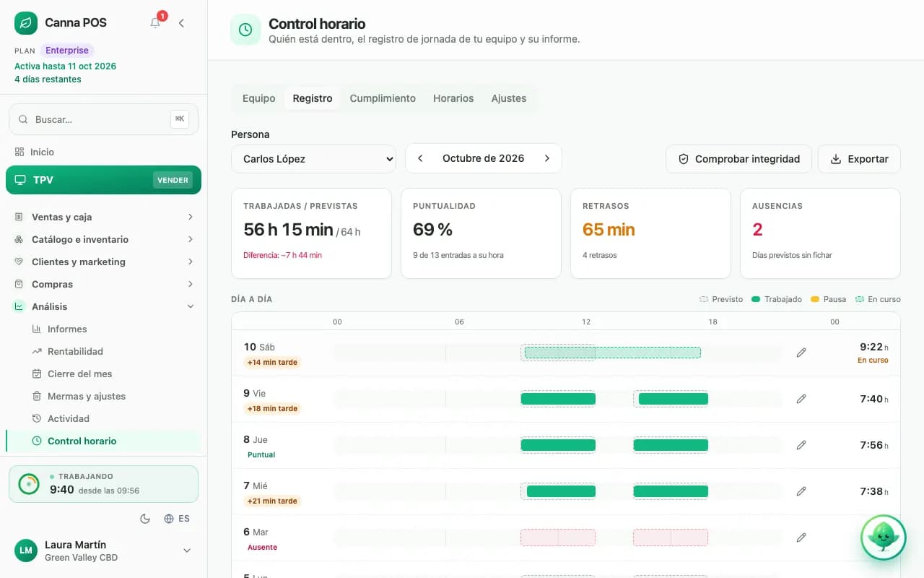Focus the Buscar search field
924x578 pixels.
click(103, 119)
